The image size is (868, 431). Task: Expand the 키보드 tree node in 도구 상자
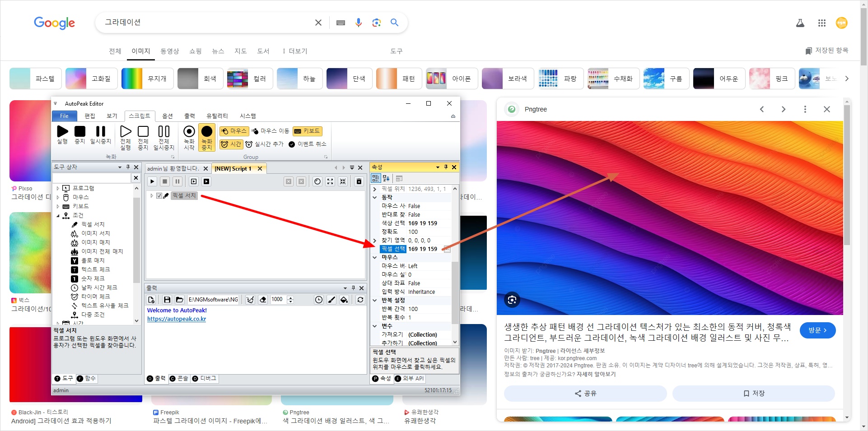(58, 206)
